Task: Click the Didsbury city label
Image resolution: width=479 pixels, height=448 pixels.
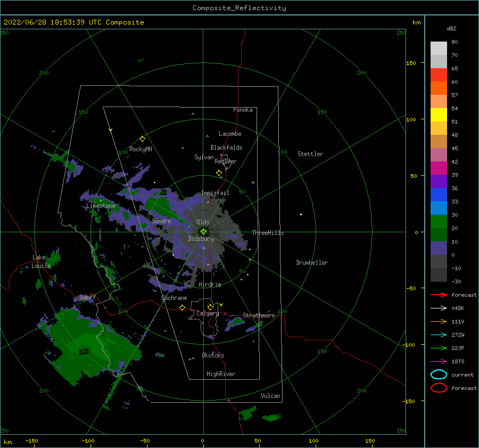Action: 201,239
